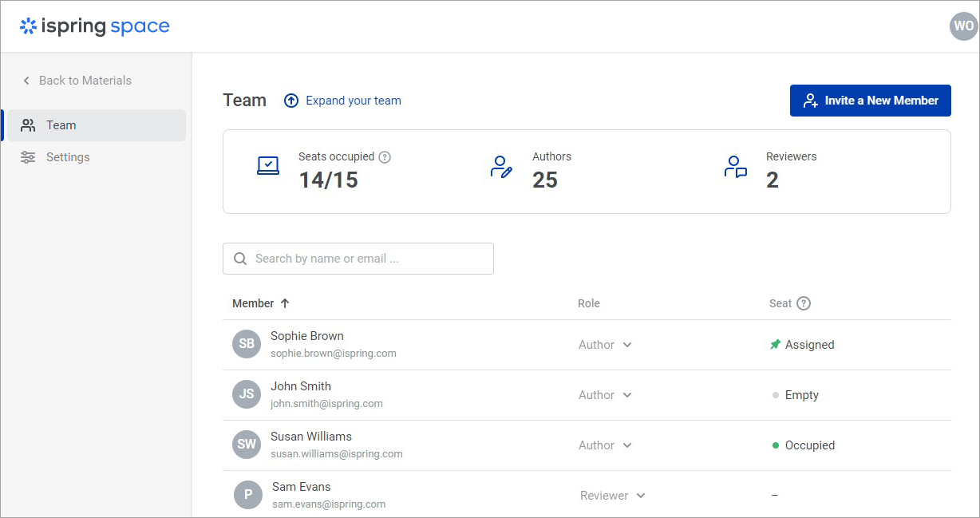Click the Role column header
Viewport: 980px width, 518px height.
pos(589,303)
